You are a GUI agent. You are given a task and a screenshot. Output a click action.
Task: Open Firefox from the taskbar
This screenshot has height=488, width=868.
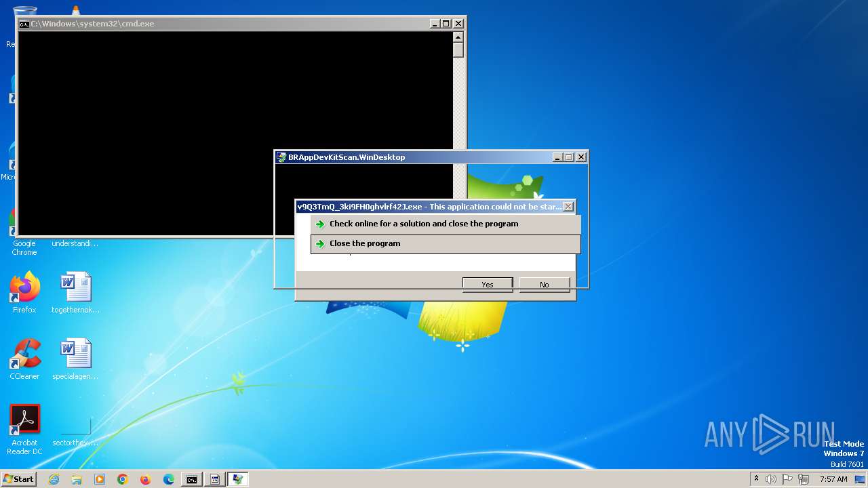[x=146, y=479]
